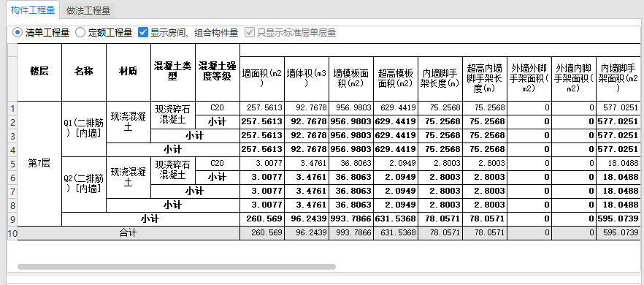The width and height of the screenshot is (644, 285).
Task: Select subtotal 96.2439 in row 9
Action: coord(306,219)
